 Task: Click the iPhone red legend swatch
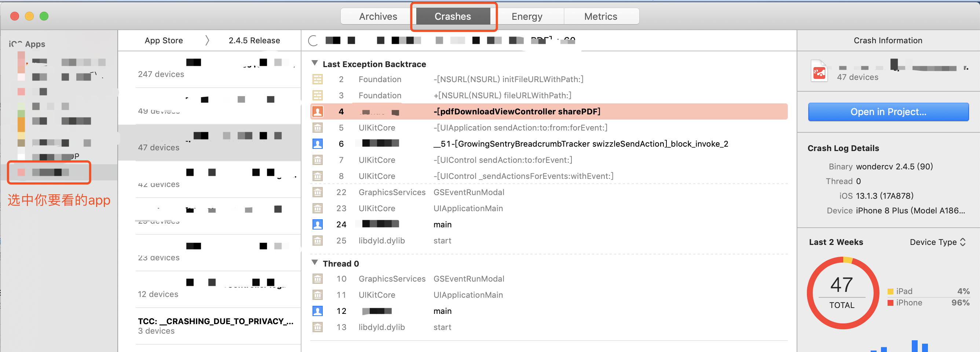coord(890,303)
